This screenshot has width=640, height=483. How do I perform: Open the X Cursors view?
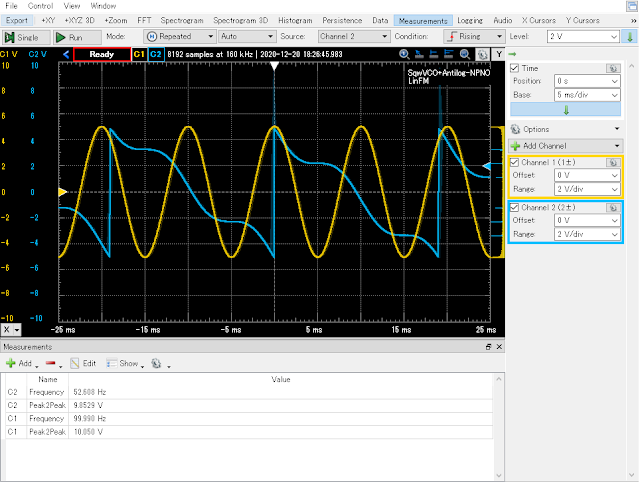click(x=539, y=20)
